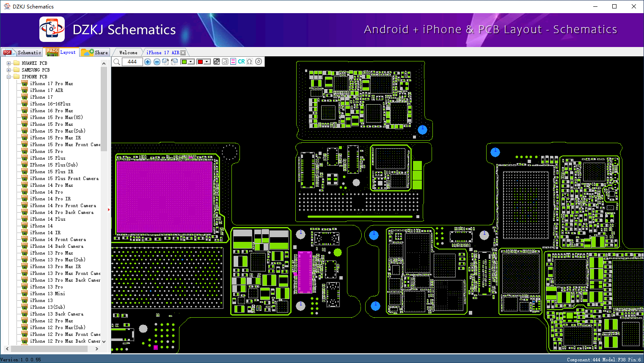The image size is (644, 363).
Task: Select iPhone 14 Pro IR entry
Action: point(50,199)
